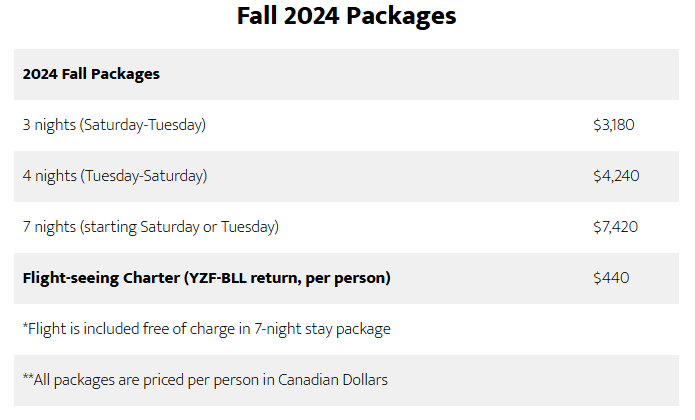The width and height of the screenshot is (695, 420).
Task: Click the "Fall 2024 Packages" page heading
Action: tap(347, 17)
